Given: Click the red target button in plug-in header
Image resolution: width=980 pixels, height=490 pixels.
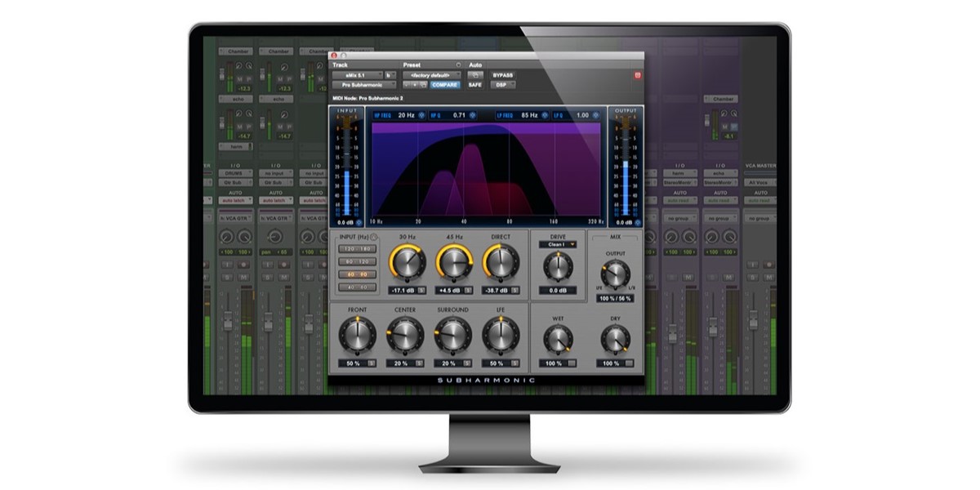Looking at the screenshot, I should click(x=638, y=76).
